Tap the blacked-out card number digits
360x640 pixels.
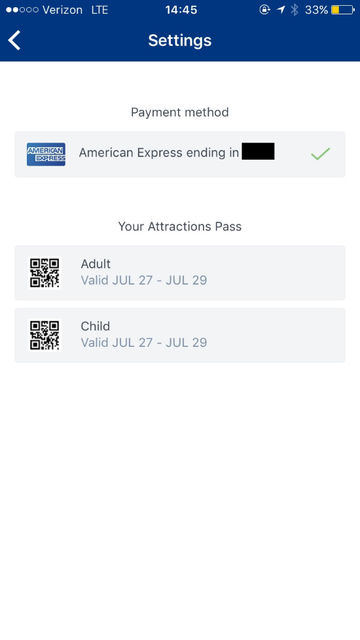point(258,151)
